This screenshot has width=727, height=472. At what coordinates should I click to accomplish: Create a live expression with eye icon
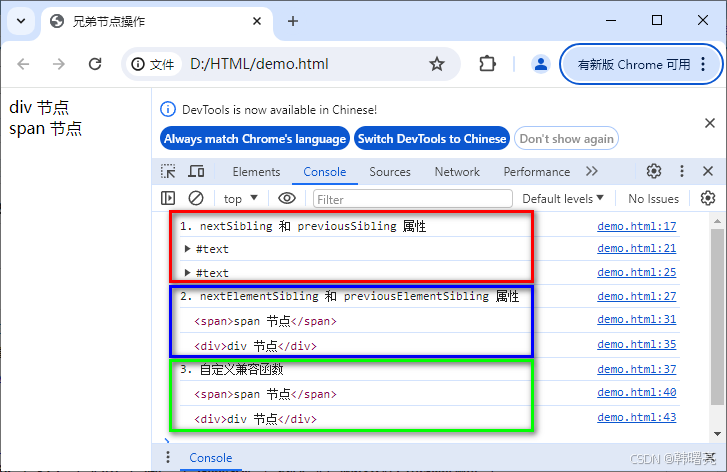tap(287, 198)
